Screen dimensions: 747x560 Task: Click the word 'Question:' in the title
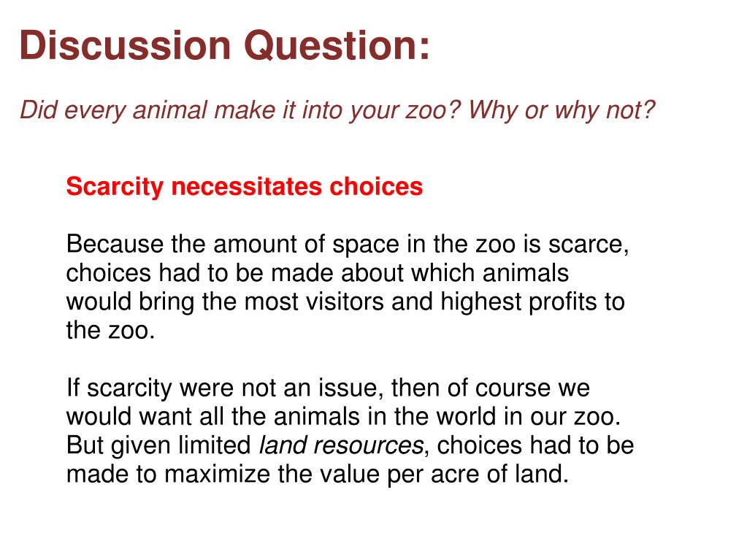tap(337, 46)
